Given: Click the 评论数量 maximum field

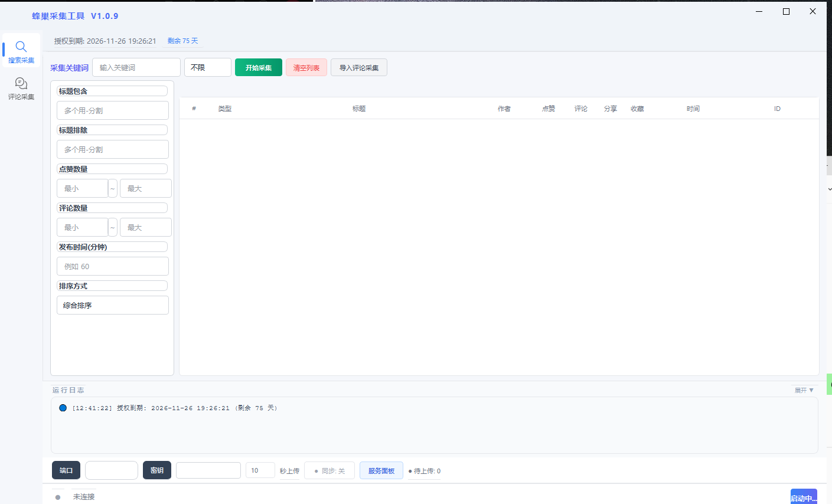Looking at the screenshot, I should pyautogui.click(x=146, y=227).
